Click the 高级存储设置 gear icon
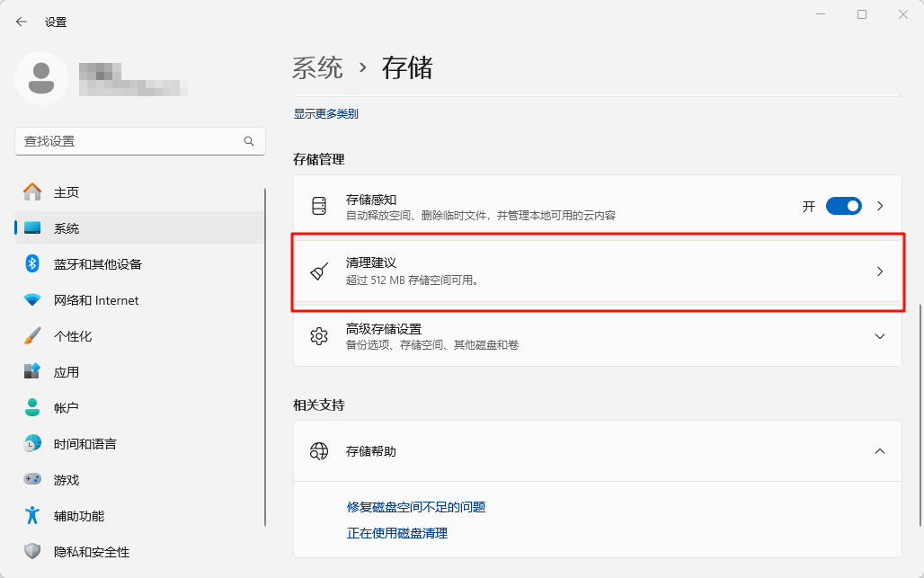Image resolution: width=924 pixels, height=578 pixels. pos(319,336)
